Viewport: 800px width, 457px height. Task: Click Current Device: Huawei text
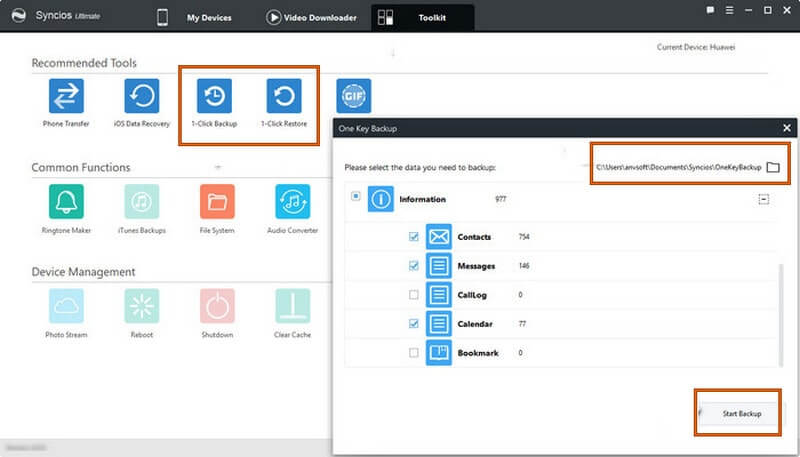696,47
